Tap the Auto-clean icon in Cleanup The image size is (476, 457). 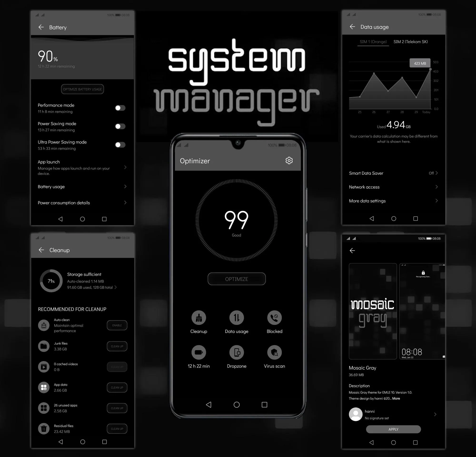coord(44,325)
